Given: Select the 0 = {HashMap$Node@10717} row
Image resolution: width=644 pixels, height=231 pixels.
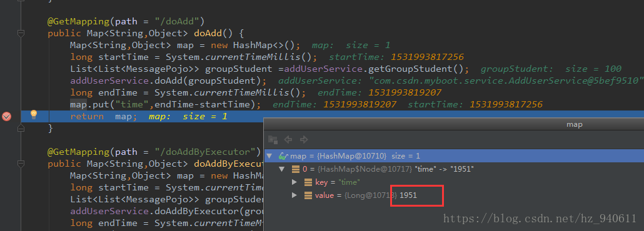Looking at the screenshot, I should click(454, 169).
